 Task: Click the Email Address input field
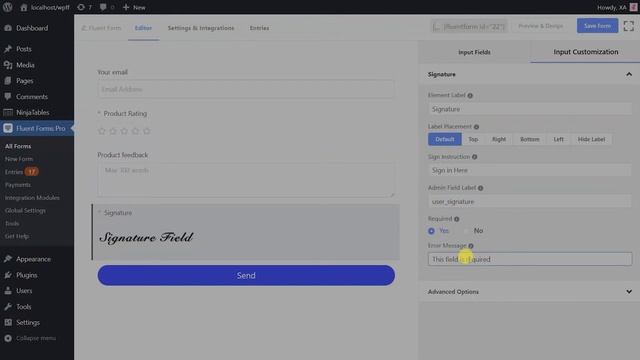pyautogui.click(x=246, y=89)
